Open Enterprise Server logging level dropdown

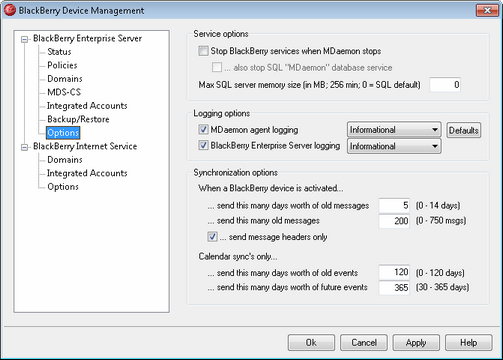[394, 146]
